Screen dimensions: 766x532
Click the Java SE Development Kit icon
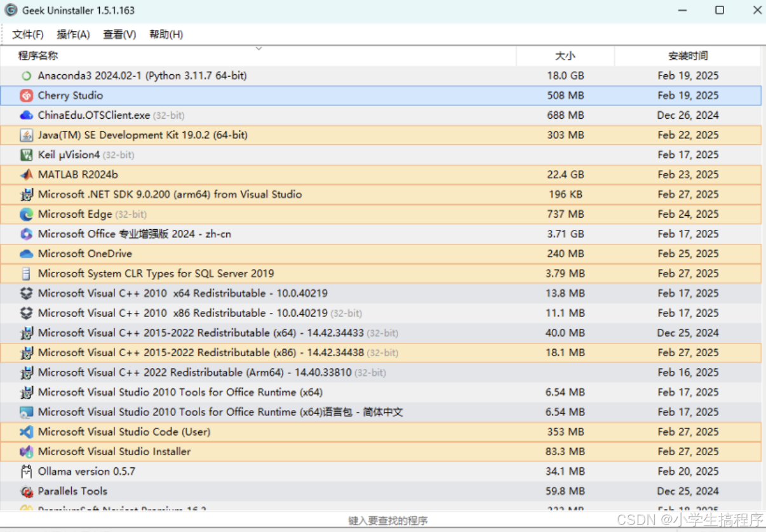tap(26, 135)
